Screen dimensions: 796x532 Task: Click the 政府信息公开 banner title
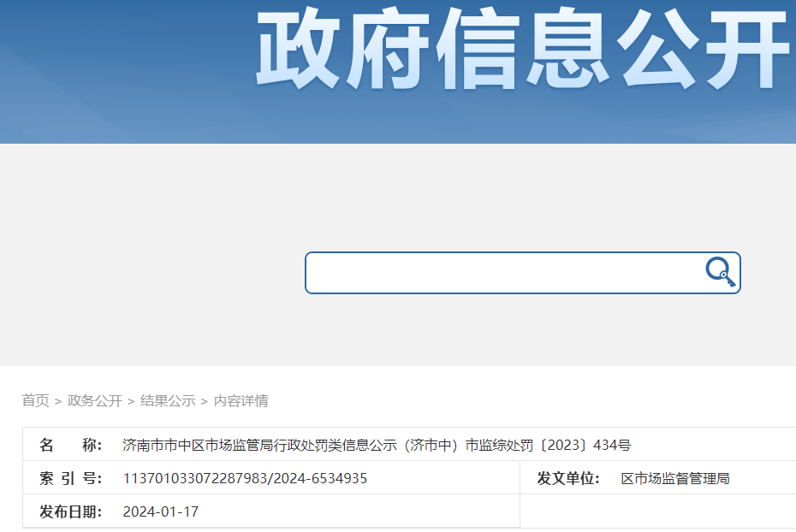[523, 49]
